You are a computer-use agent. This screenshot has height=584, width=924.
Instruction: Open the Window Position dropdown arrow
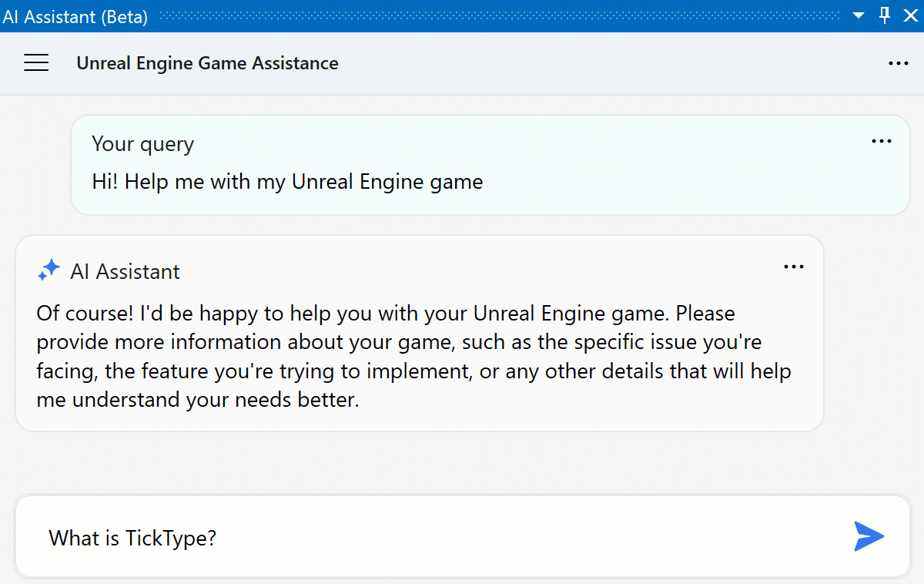click(x=859, y=16)
